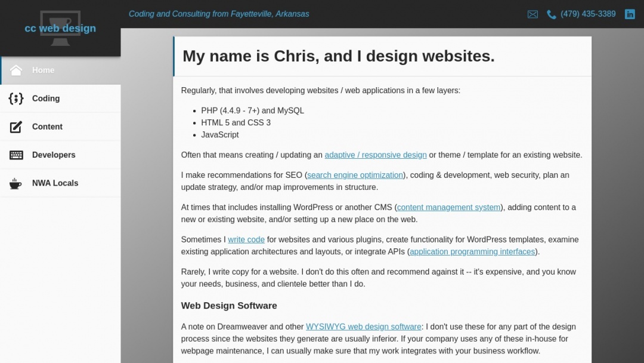This screenshot has width=644, height=363.
Task: Open the LinkedIn icon
Action: (x=630, y=14)
